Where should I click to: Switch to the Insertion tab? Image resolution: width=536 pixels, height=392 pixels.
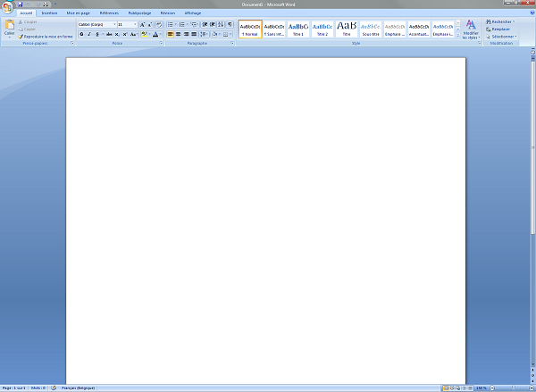tap(49, 14)
